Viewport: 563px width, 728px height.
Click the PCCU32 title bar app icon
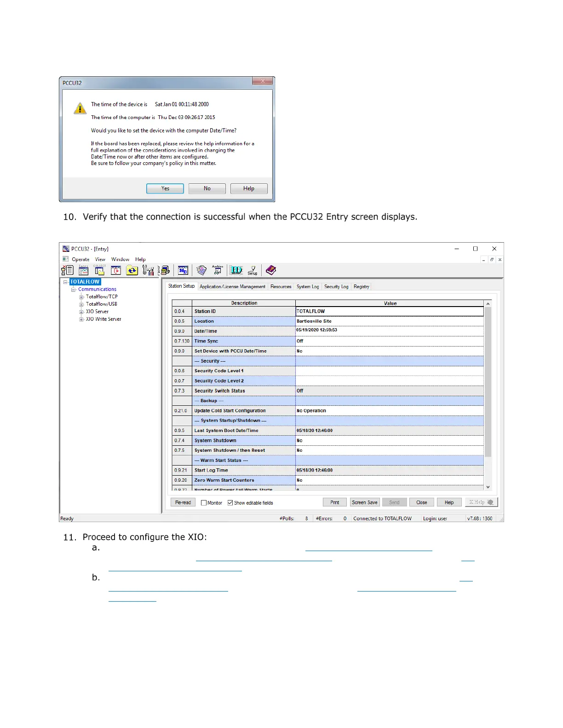(x=66, y=249)
